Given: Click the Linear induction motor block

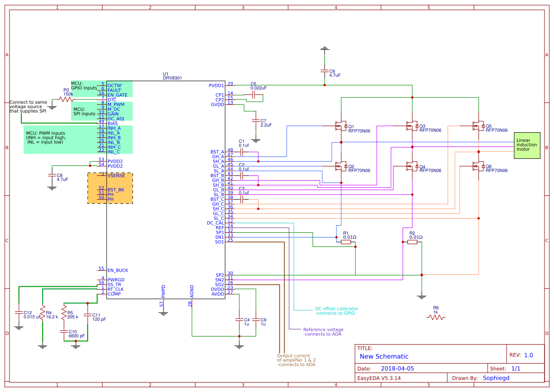Looking at the screenshot, I should [527, 145].
